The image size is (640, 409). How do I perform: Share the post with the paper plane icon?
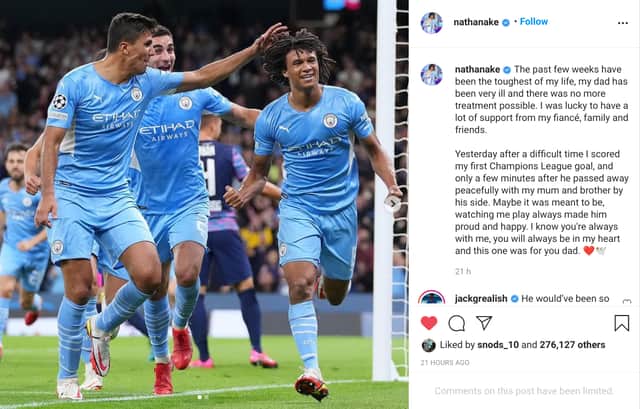(484, 322)
